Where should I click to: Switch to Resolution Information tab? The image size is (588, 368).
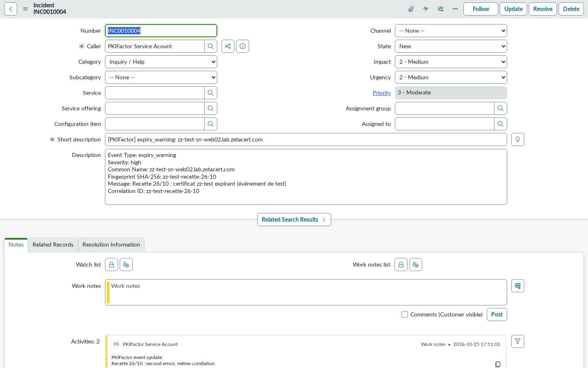(111, 245)
